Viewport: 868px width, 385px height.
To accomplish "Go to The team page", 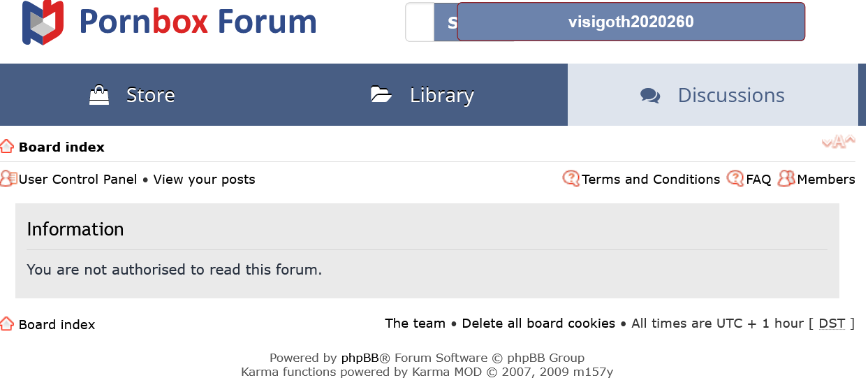I will point(415,324).
